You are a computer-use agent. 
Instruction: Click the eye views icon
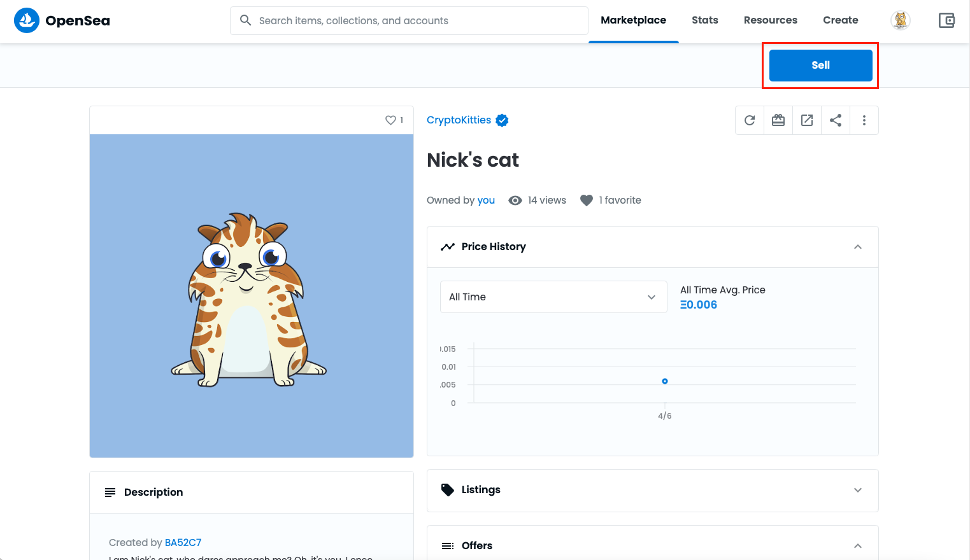click(515, 200)
